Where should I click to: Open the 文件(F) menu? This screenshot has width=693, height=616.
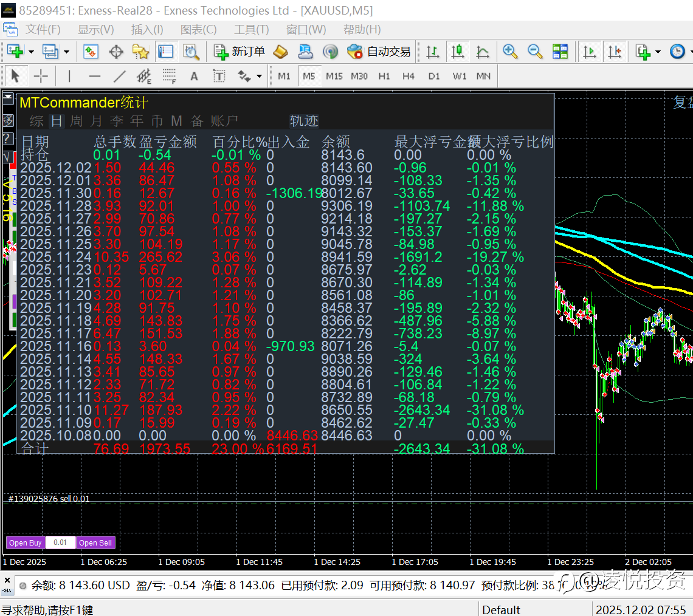pyautogui.click(x=43, y=30)
